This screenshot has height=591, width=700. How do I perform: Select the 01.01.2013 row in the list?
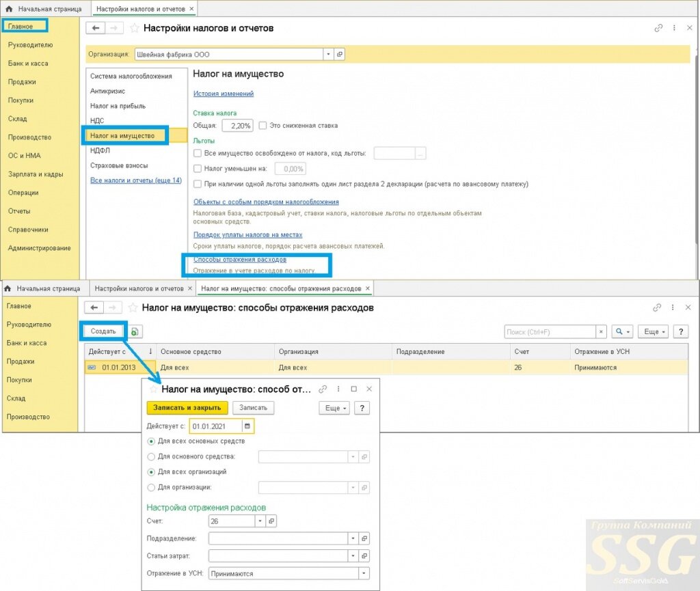pyautogui.click(x=386, y=368)
